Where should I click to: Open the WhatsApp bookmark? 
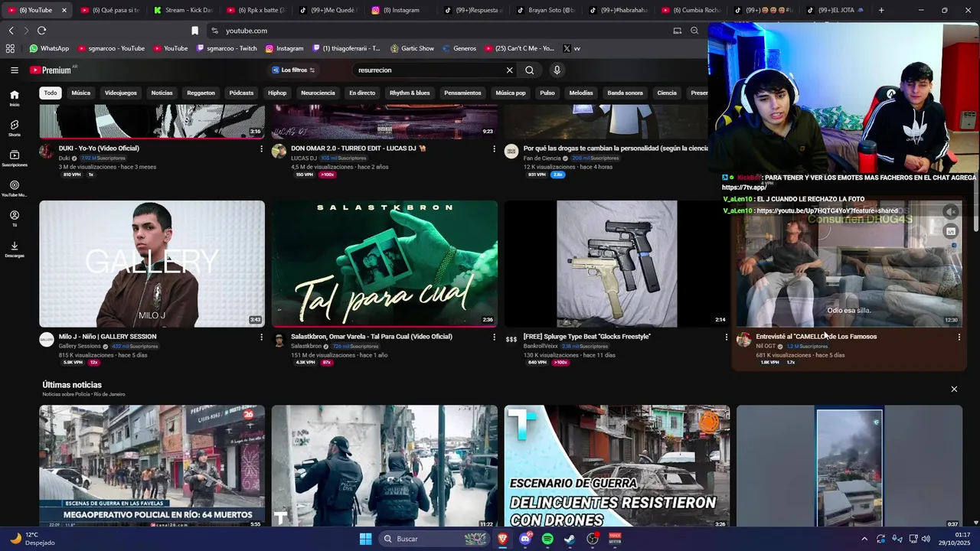click(x=49, y=48)
